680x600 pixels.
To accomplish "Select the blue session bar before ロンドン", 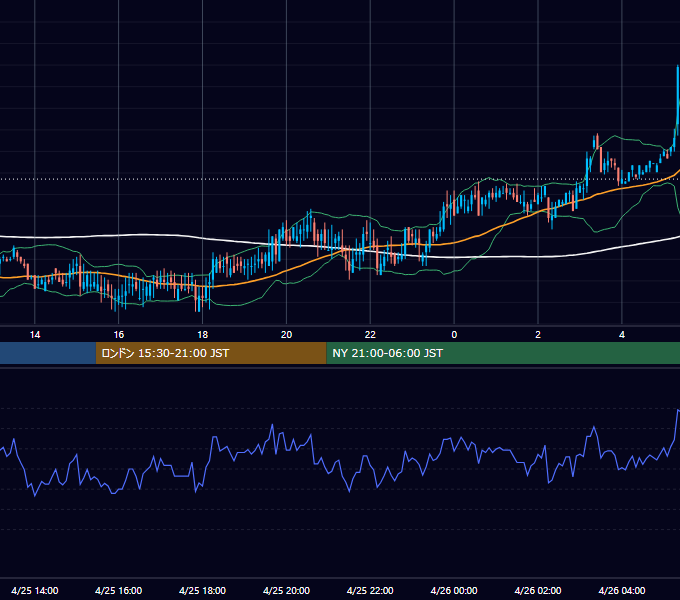I will tap(48, 353).
